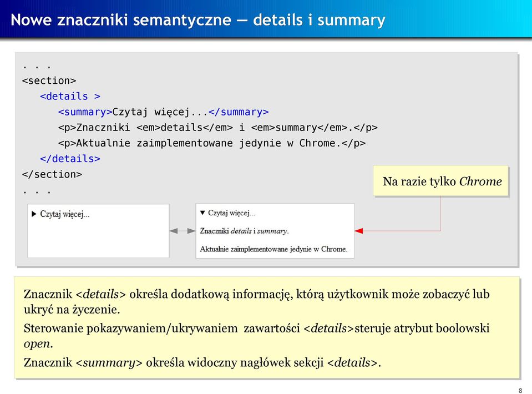Click "Czytaj więcej..." text in expanded preview
This screenshot has height=394, width=532.
coord(231,213)
